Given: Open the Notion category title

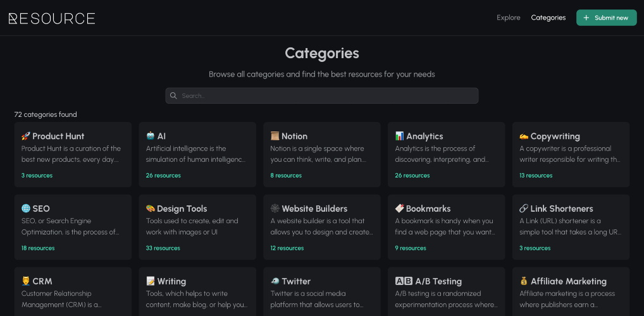Looking at the screenshot, I should (295, 137).
